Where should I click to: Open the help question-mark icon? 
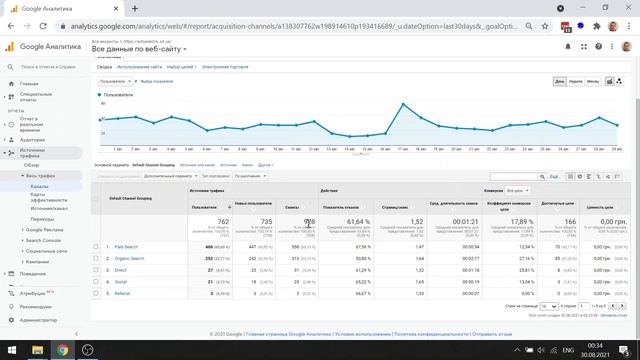(598, 47)
